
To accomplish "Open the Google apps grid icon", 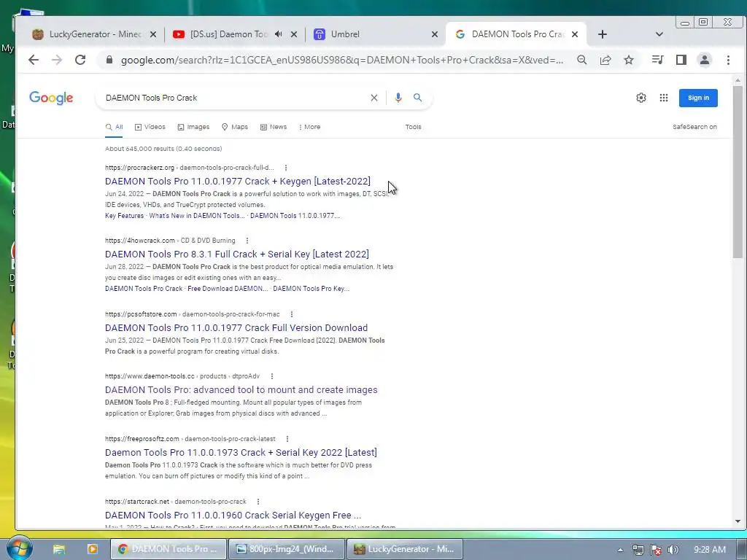I will [664, 98].
